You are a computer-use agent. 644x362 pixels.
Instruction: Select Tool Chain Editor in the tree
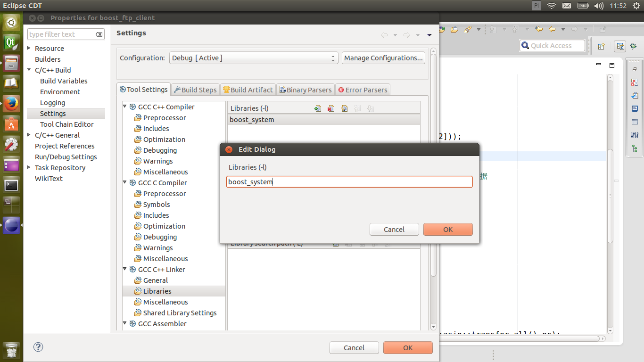(67, 124)
